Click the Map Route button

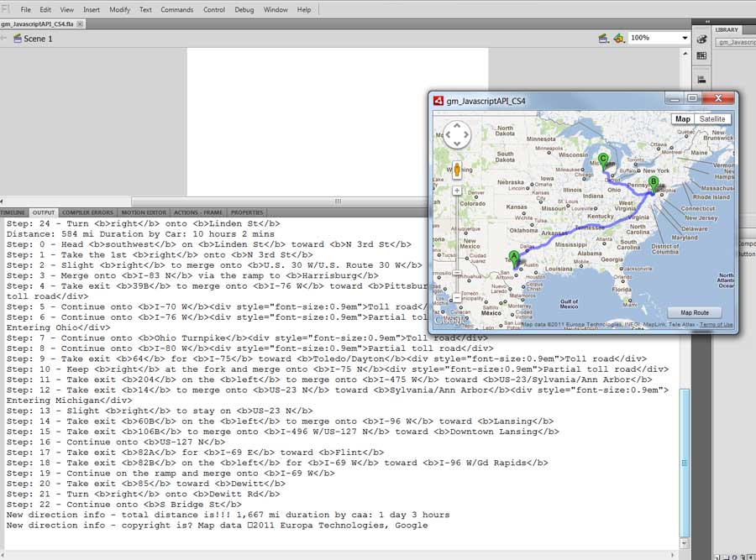tap(695, 313)
